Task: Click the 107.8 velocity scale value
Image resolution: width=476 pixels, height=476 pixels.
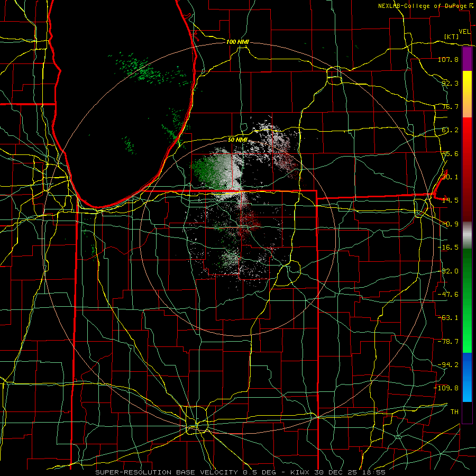Action: 448,59
